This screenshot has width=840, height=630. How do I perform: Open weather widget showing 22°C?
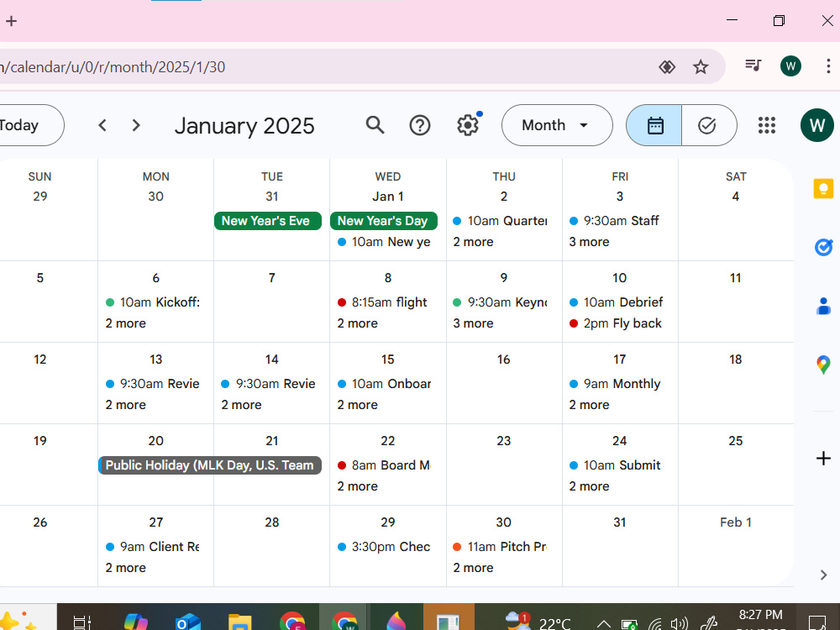[x=538, y=622]
